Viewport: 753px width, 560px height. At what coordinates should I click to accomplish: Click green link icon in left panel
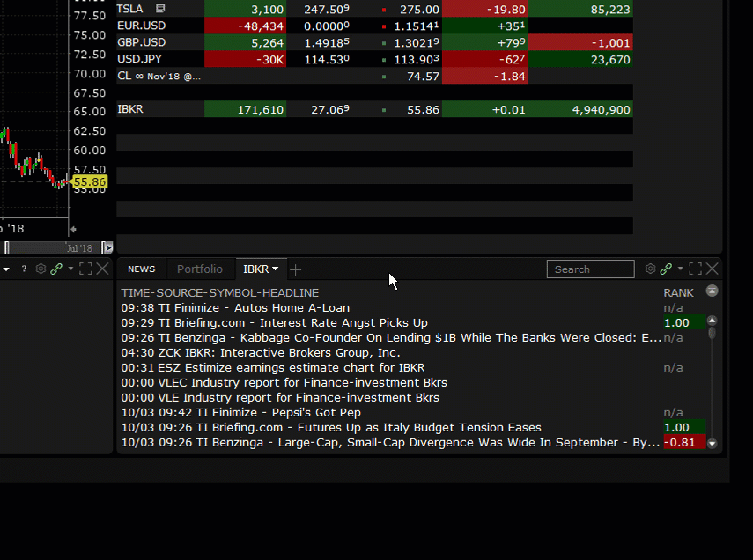click(x=56, y=269)
